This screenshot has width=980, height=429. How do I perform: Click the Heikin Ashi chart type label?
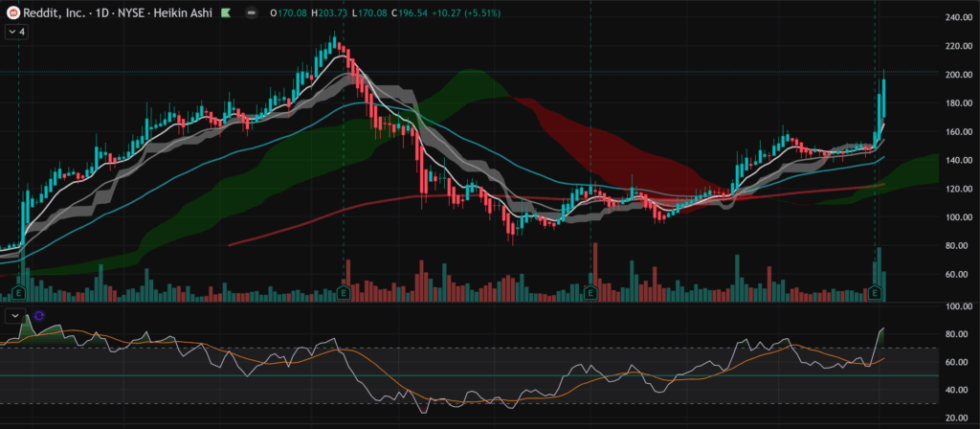pyautogui.click(x=181, y=13)
